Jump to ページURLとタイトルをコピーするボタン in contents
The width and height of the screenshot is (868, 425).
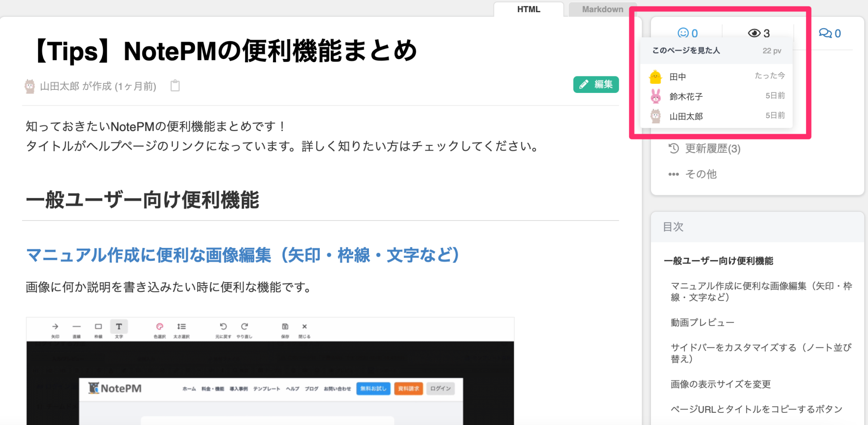tap(756, 409)
